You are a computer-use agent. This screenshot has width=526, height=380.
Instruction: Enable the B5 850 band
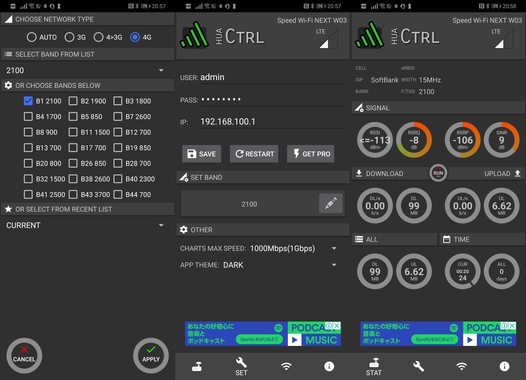pyautogui.click(x=73, y=116)
